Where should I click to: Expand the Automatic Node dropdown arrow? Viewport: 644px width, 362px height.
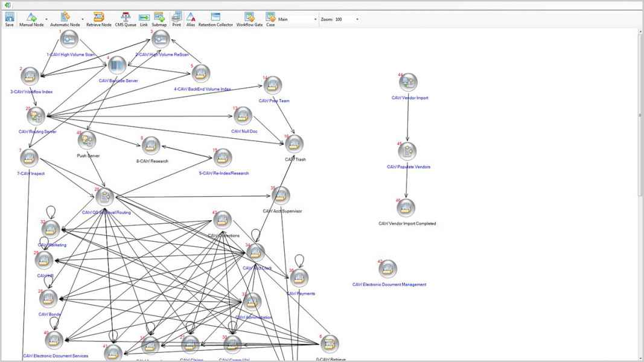click(x=83, y=19)
